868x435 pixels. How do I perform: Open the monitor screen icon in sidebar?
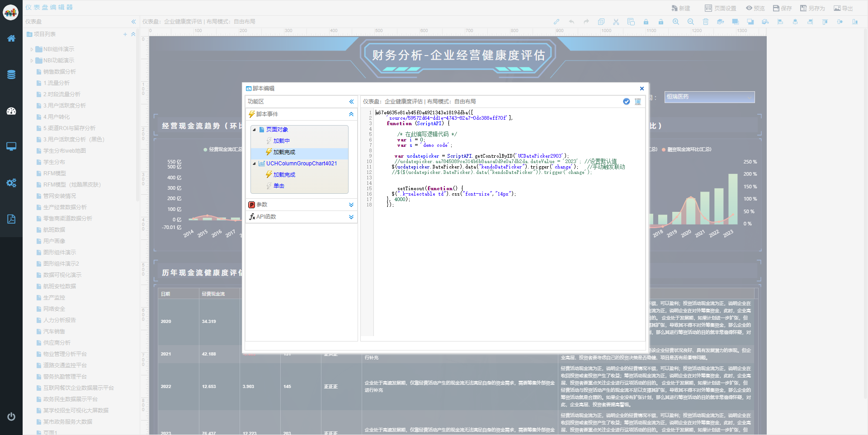click(x=11, y=146)
